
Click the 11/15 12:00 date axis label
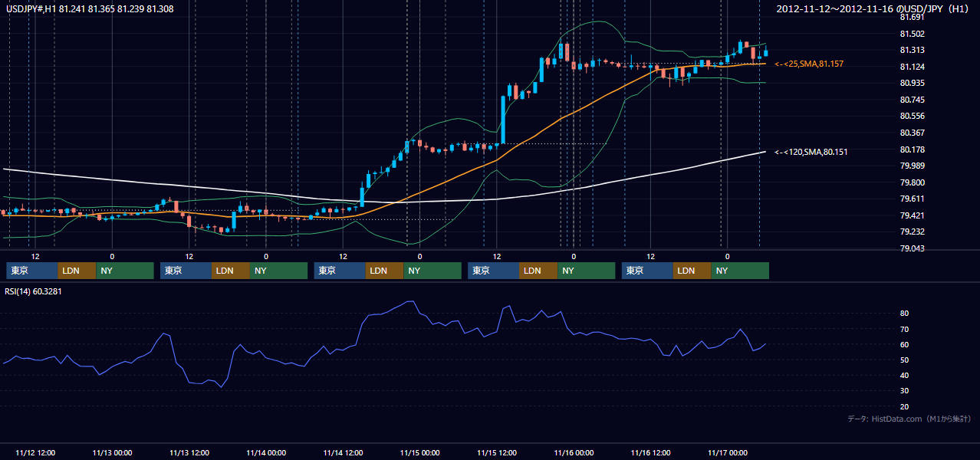point(497,452)
